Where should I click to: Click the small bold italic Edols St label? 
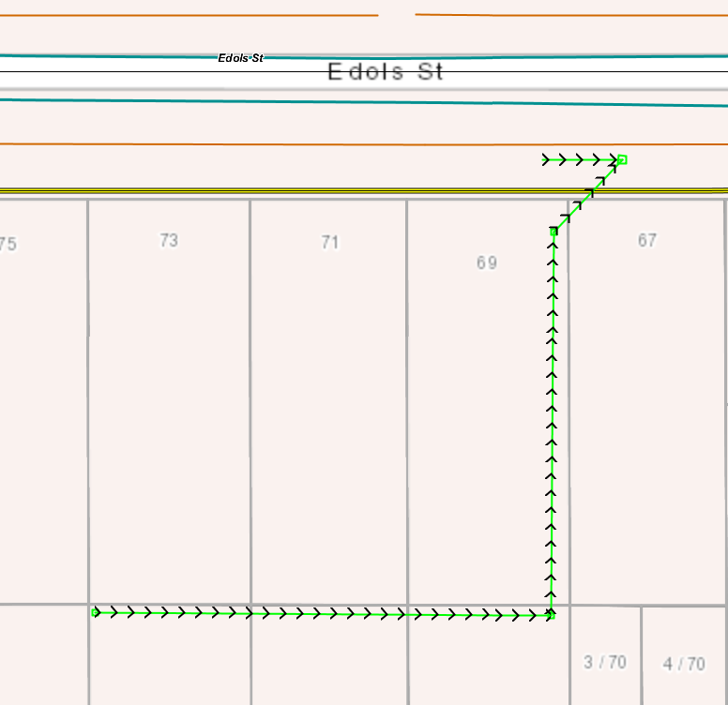240,58
